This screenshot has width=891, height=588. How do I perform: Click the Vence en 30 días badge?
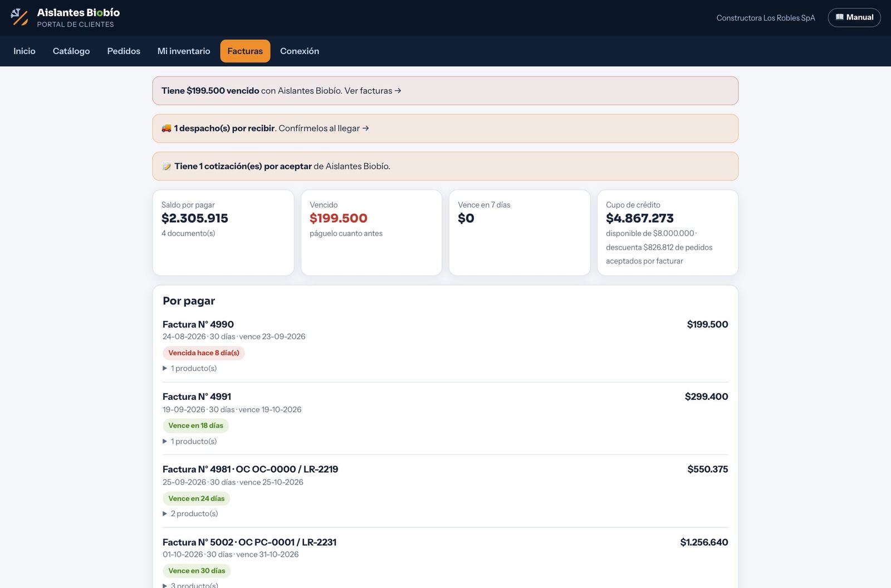[x=197, y=571]
